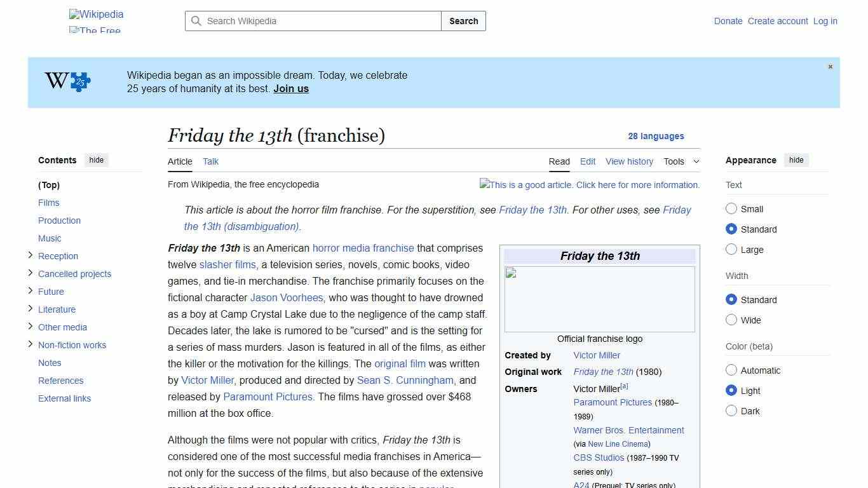Image resolution: width=868 pixels, height=488 pixels.
Task: Switch color mode to Dark
Action: 731,411
